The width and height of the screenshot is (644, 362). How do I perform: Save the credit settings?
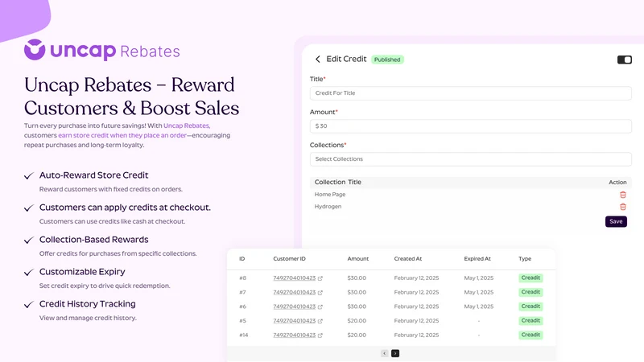tap(616, 221)
